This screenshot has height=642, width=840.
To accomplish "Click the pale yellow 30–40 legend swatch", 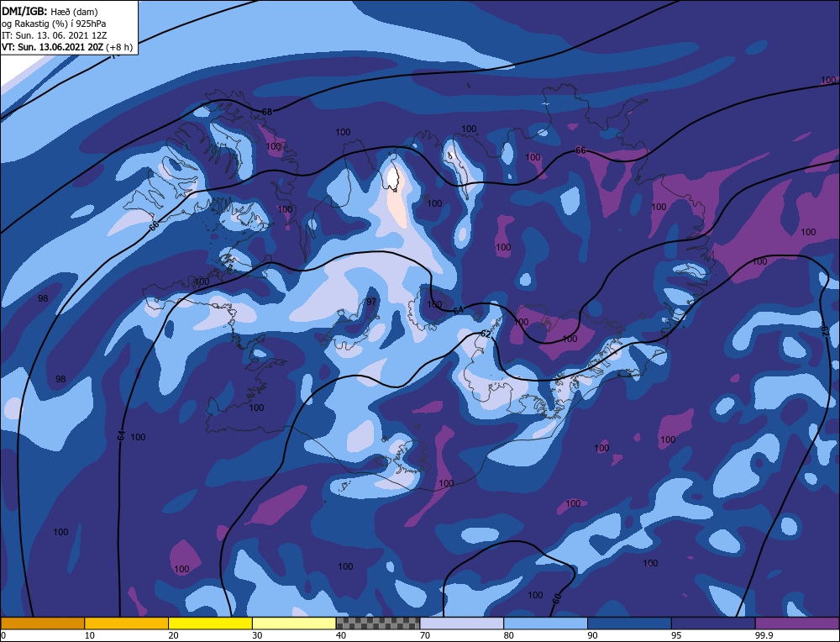I will (x=294, y=623).
